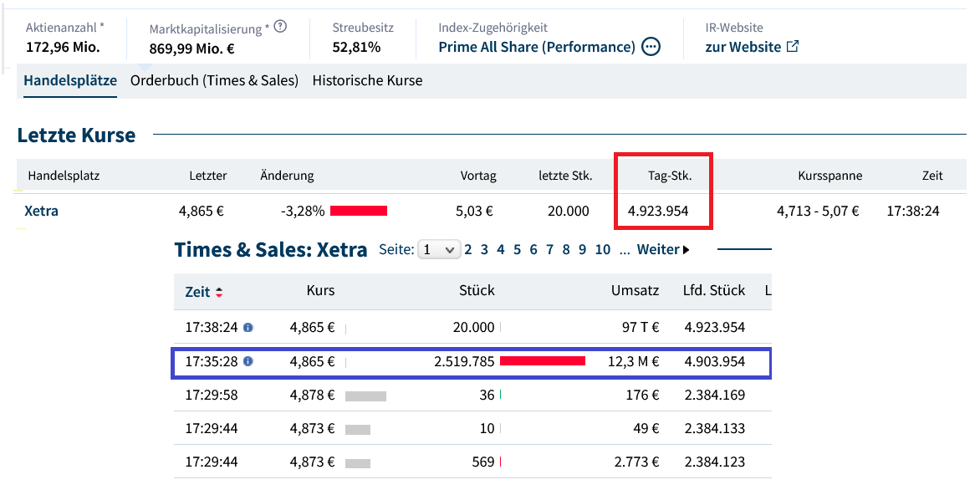Go to page 5 of Times & Sales
980x490 pixels.
coord(517,249)
